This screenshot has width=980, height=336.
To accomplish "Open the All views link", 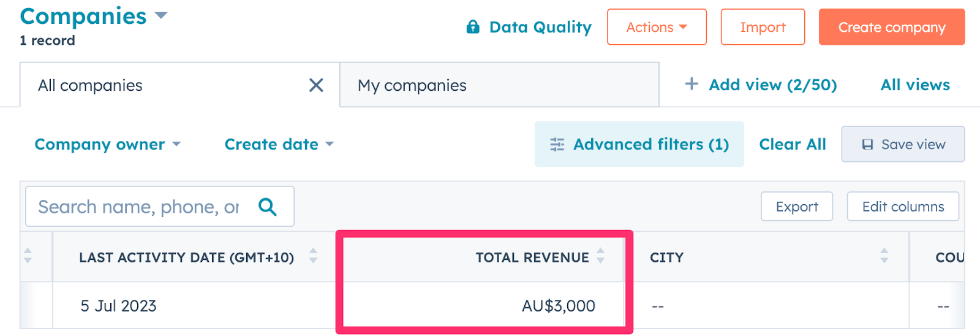I will coord(915,85).
